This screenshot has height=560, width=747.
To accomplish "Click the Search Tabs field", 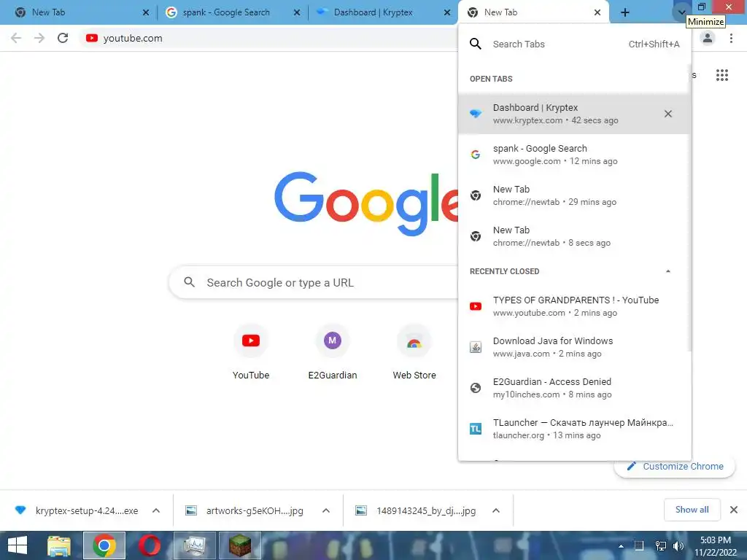I will 574,44.
